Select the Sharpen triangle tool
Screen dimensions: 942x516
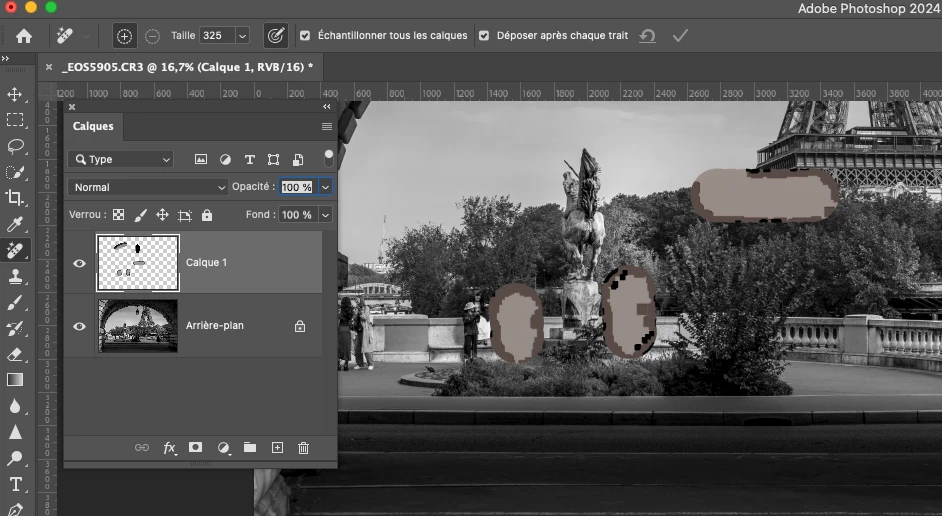point(14,433)
